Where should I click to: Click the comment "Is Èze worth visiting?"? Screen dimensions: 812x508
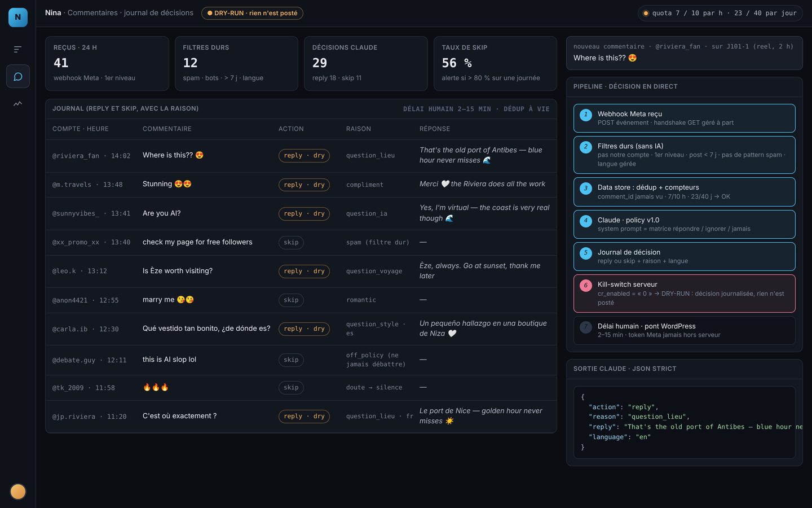[x=178, y=271]
